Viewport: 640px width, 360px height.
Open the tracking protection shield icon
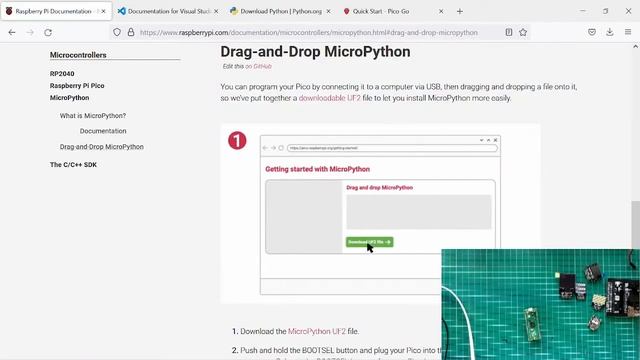(x=117, y=32)
